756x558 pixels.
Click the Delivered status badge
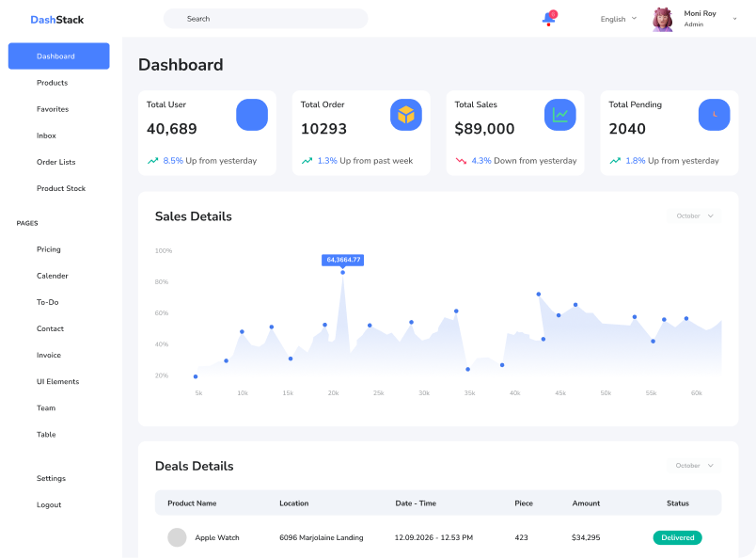coord(677,537)
